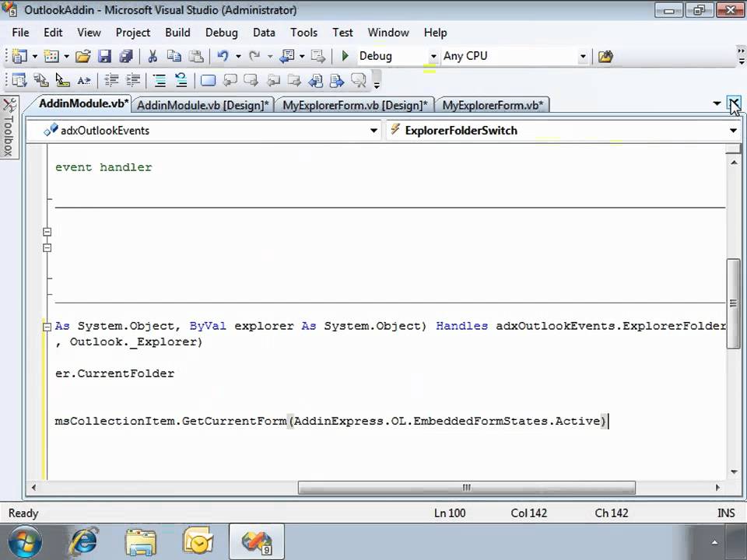Go to next bookmark in folder icon

tap(294, 80)
